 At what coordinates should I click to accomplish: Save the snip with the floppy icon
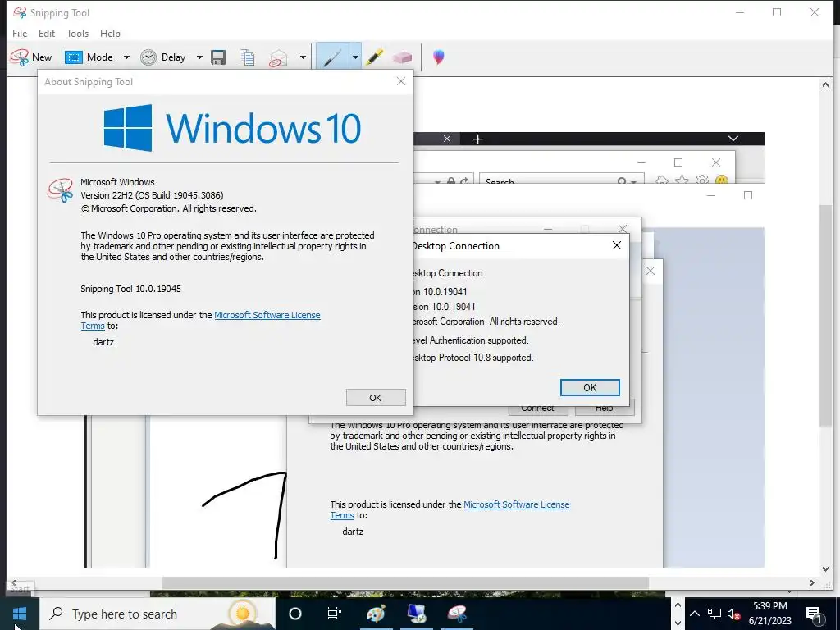[218, 57]
